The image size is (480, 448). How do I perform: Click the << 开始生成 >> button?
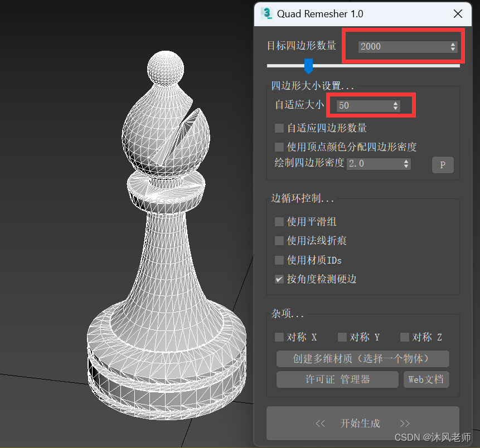[x=363, y=423]
